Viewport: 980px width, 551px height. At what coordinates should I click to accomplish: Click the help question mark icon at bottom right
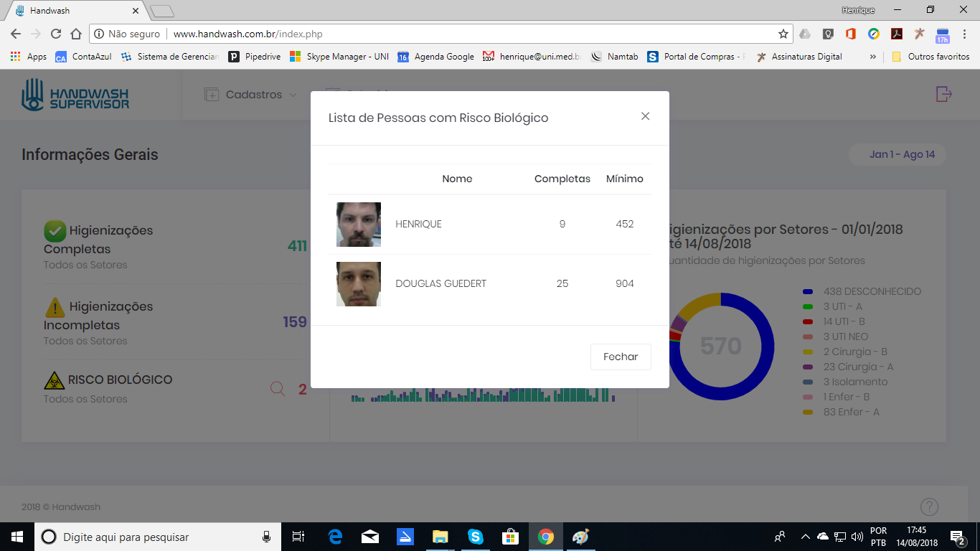coord(929,507)
